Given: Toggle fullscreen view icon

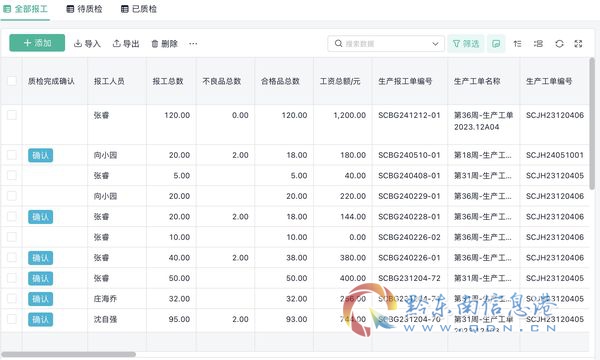Looking at the screenshot, I should pyautogui.click(x=578, y=44).
